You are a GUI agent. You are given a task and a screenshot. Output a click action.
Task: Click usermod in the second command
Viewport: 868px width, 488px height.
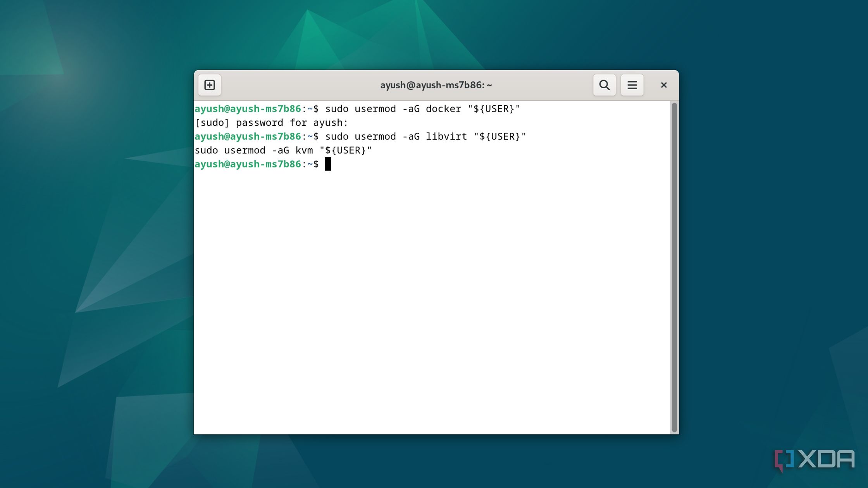[x=375, y=137]
